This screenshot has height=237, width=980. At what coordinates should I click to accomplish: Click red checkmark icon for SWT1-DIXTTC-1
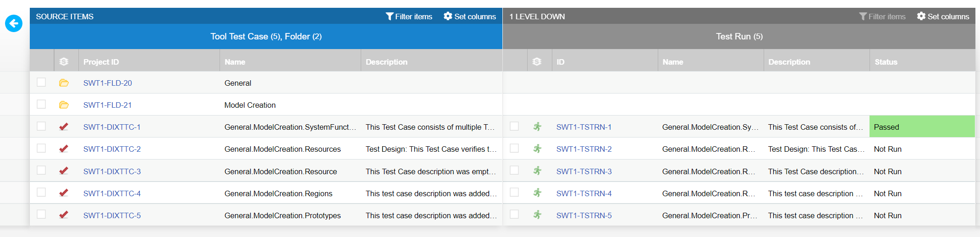[64, 127]
